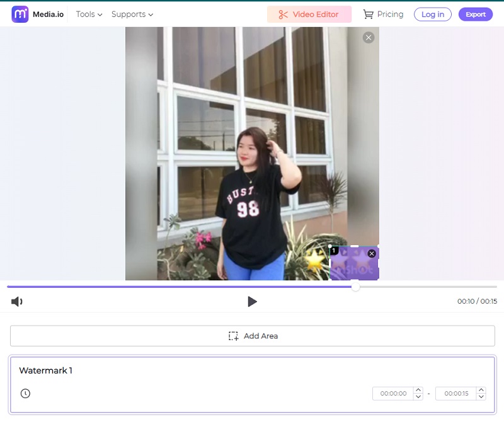Remove the watermark overlay via its X icon
504x422 pixels.
372,254
